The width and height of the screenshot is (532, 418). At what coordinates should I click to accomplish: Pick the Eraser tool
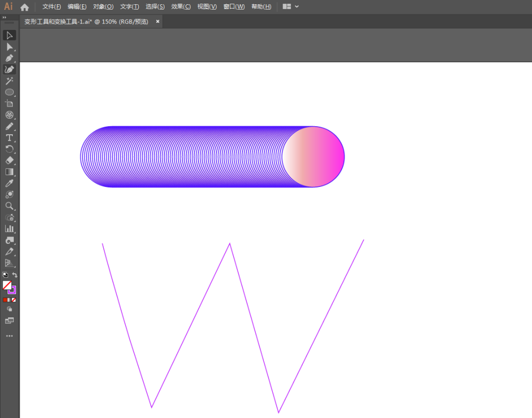(x=10, y=160)
